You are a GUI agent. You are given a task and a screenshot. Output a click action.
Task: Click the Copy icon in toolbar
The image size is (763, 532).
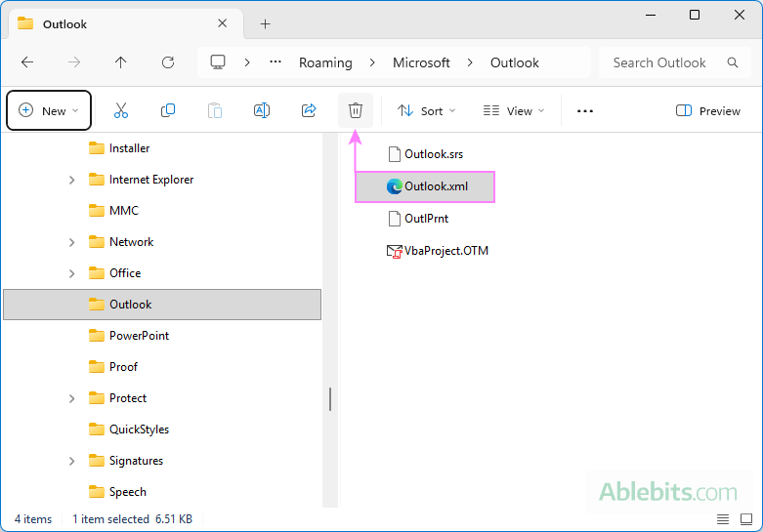pos(168,111)
